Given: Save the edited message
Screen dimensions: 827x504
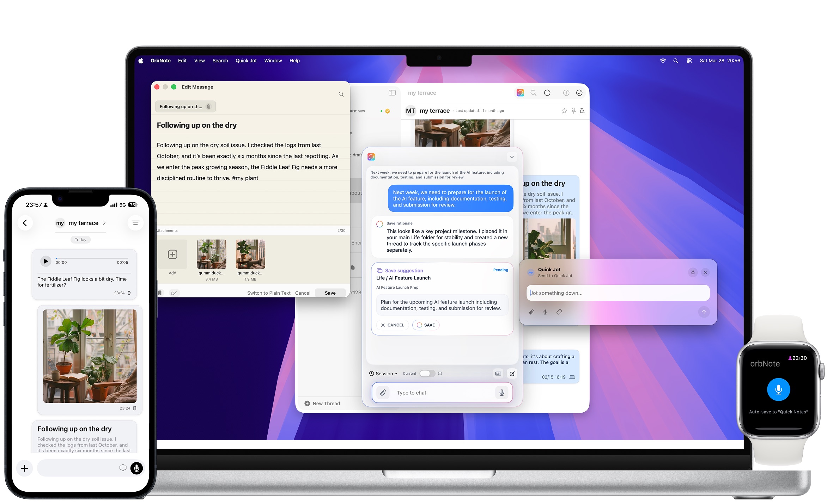Looking at the screenshot, I should click(x=330, y=293).
